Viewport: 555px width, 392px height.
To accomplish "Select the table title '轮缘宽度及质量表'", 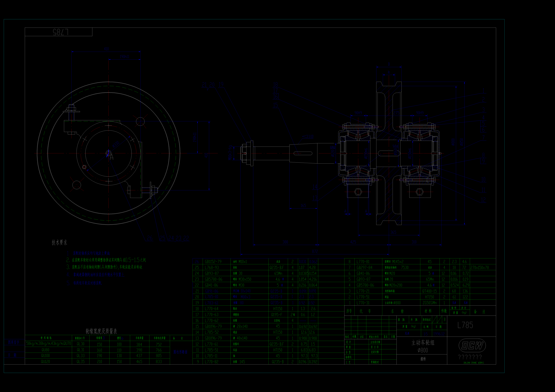I will pyautogui.click(x=101, y=331).
